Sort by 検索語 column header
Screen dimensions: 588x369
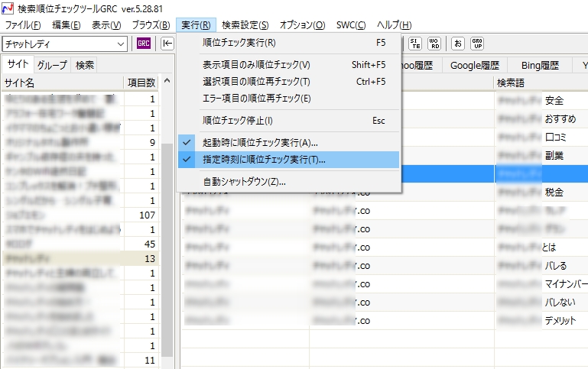[x=541, y=83]
